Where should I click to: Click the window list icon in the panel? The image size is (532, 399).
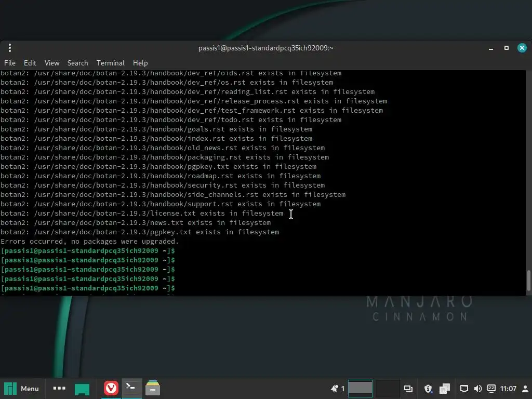[408, 389]
